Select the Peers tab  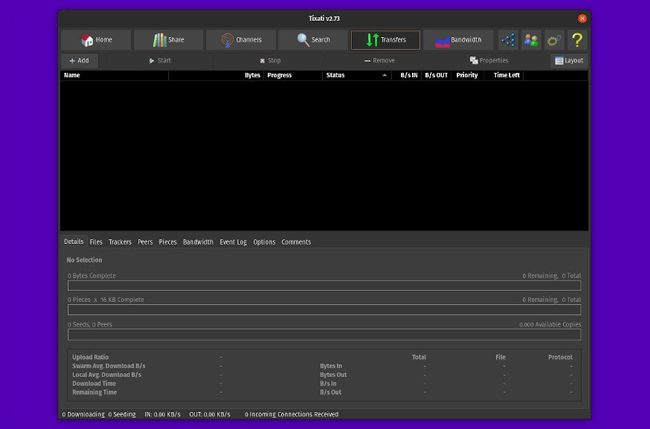(x=145, y=242)
